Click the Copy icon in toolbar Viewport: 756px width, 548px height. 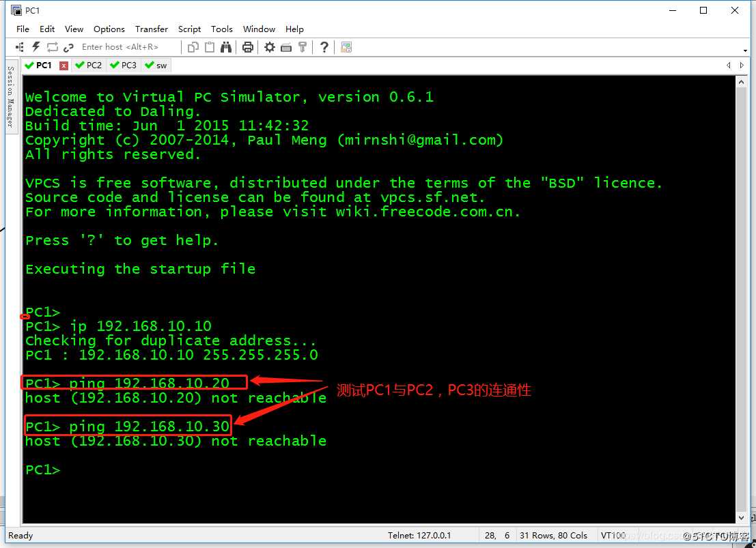[x=193, y=47]
